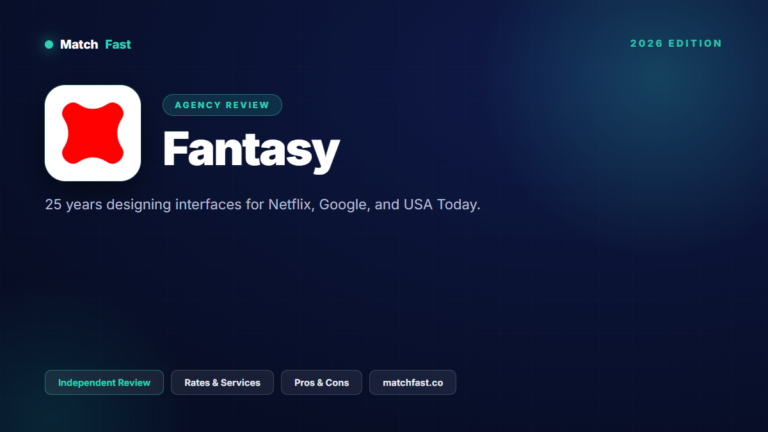Click the green MatchFast dot icon
This screenshot has height=432, width=768.
[49, 45]
